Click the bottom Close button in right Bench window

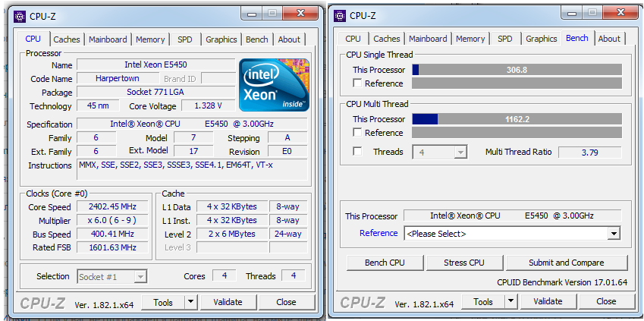[606, 302]
